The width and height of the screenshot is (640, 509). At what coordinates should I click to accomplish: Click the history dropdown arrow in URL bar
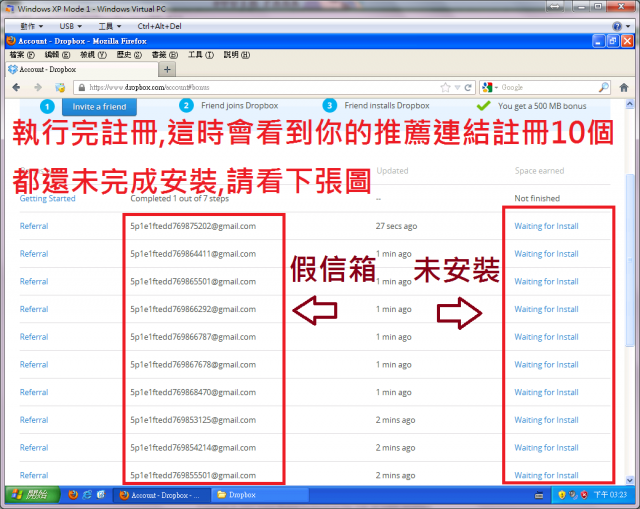coord(457,87)
